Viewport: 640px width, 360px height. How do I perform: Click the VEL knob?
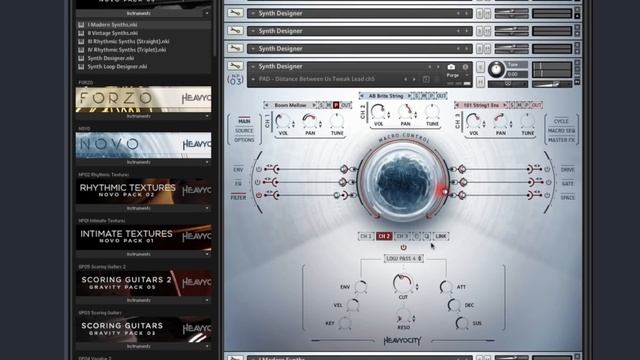pyautogui.click(x=353, y=305)
